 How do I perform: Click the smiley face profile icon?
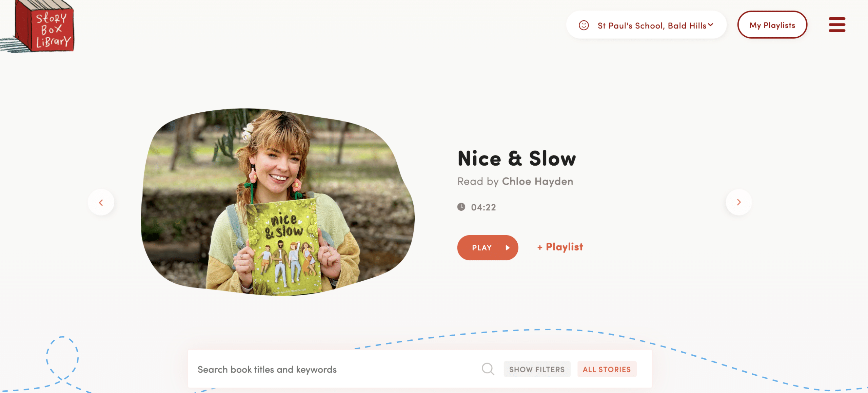coord(584,25)
